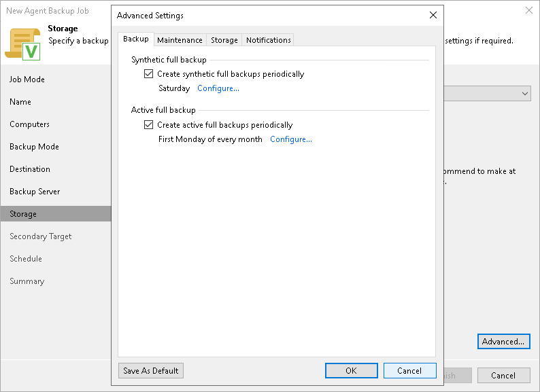Switch to the Backup tab
540x392 pixels.
coord(136,39)
